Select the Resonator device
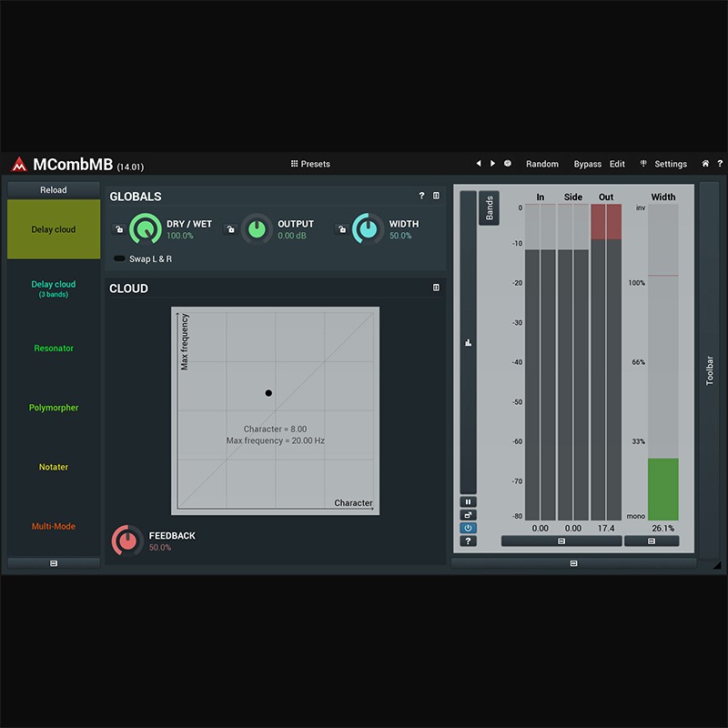Image resolution: width=728 pixels, height=728 pixels. coord(54,349)
